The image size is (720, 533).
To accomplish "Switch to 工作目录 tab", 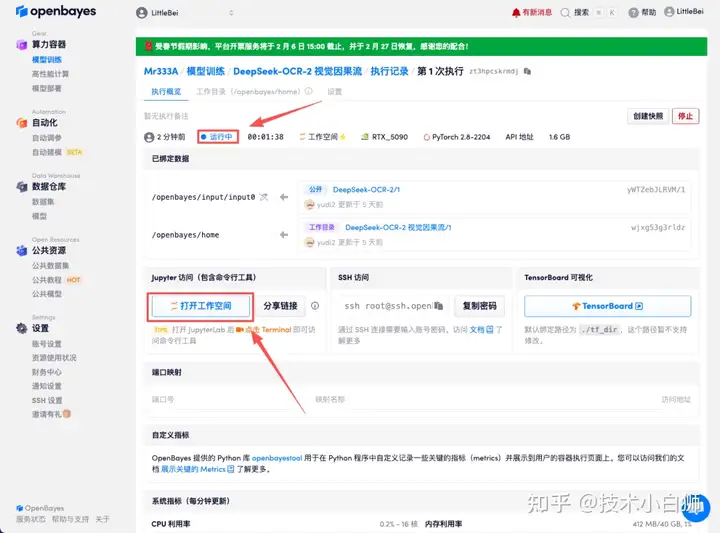I will point(248,91).
